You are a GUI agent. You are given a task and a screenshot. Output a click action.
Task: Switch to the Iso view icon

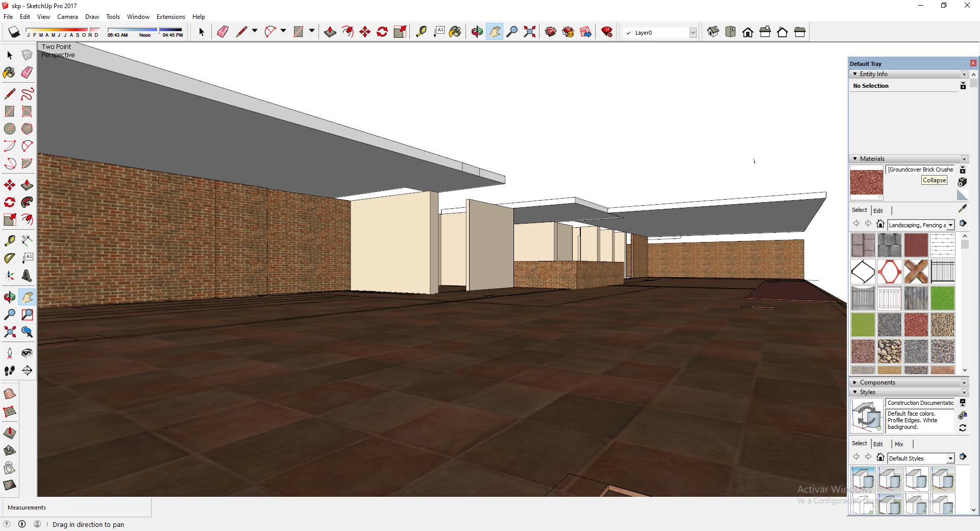tap(713, 32)
